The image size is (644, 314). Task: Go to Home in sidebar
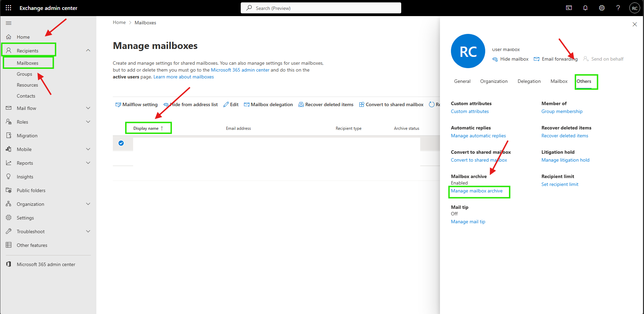pyautogui.click(x=23, y=37)
